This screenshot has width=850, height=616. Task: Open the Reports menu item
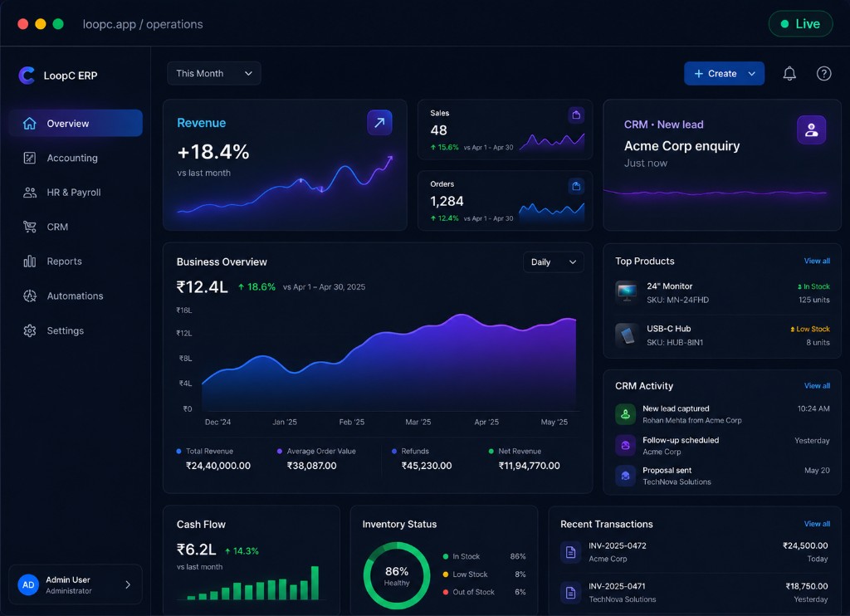point(76,262)
